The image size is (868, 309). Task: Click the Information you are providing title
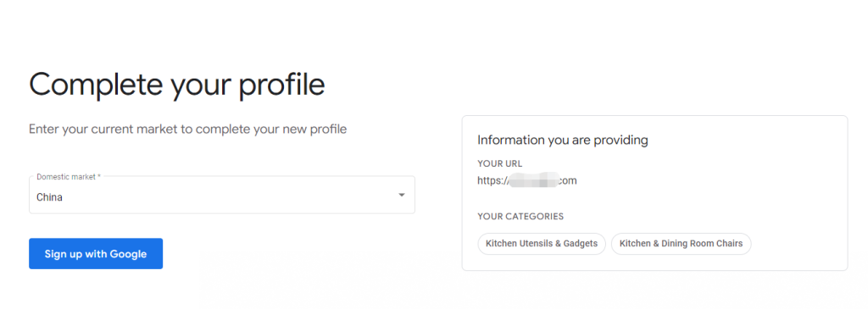[563, 141]
